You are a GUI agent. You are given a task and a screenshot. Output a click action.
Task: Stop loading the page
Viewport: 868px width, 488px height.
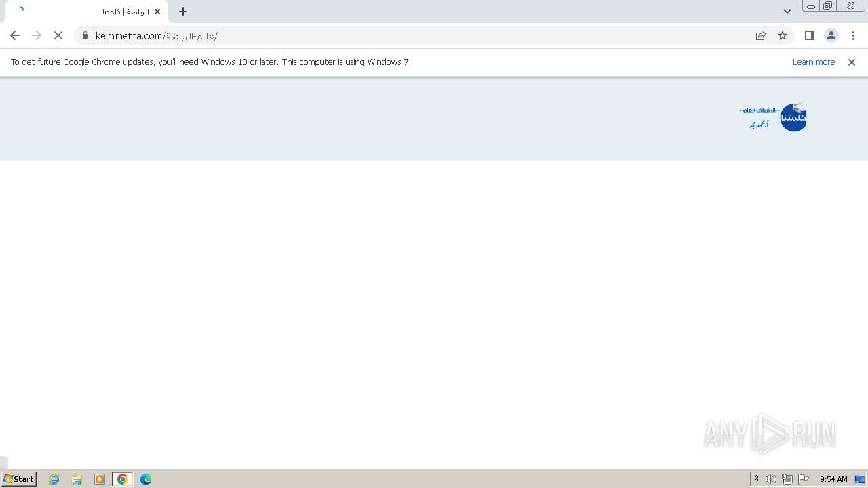click(58, 35)
